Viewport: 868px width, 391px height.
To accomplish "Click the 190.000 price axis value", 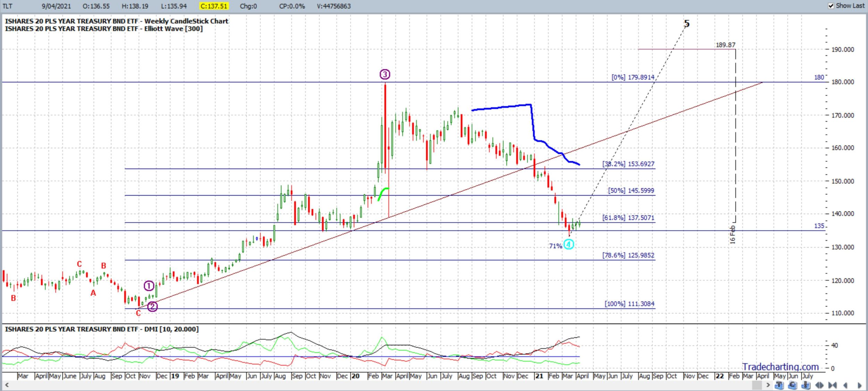I will [843, 50].
